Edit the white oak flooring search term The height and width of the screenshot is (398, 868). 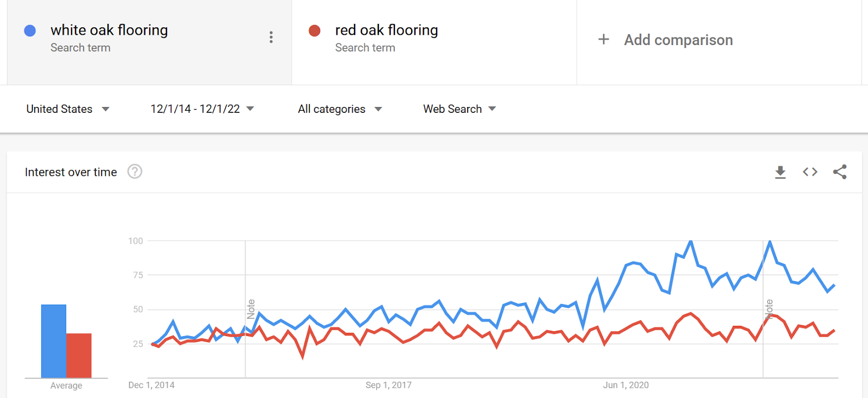point(109,30)
